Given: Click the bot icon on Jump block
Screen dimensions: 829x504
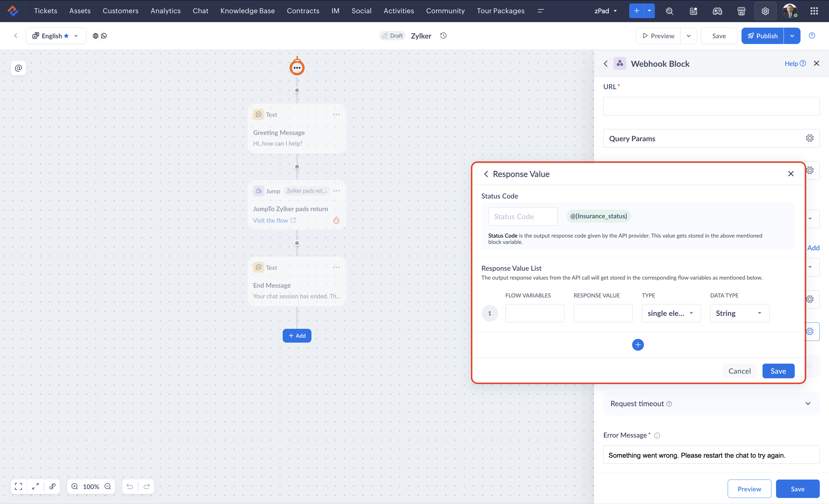Looking at the screenshot, I should tap(336, 220).
